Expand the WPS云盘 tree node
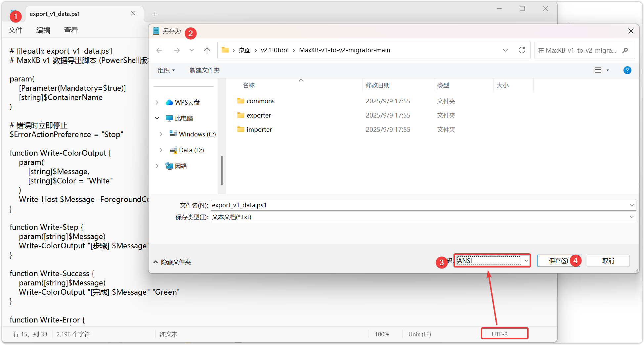The width and height of the screenshot is (644, 345). pos(157,102)
